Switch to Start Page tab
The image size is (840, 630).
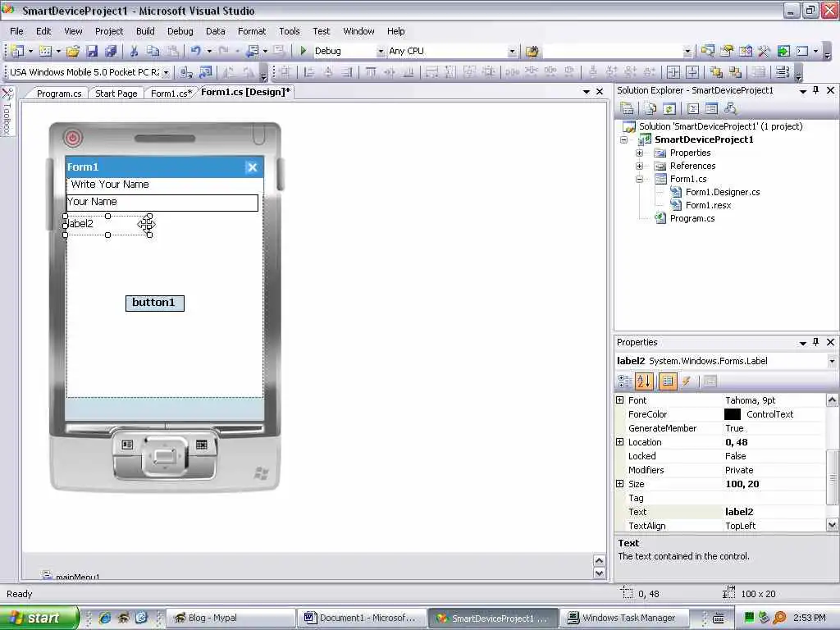pos(116,94)
